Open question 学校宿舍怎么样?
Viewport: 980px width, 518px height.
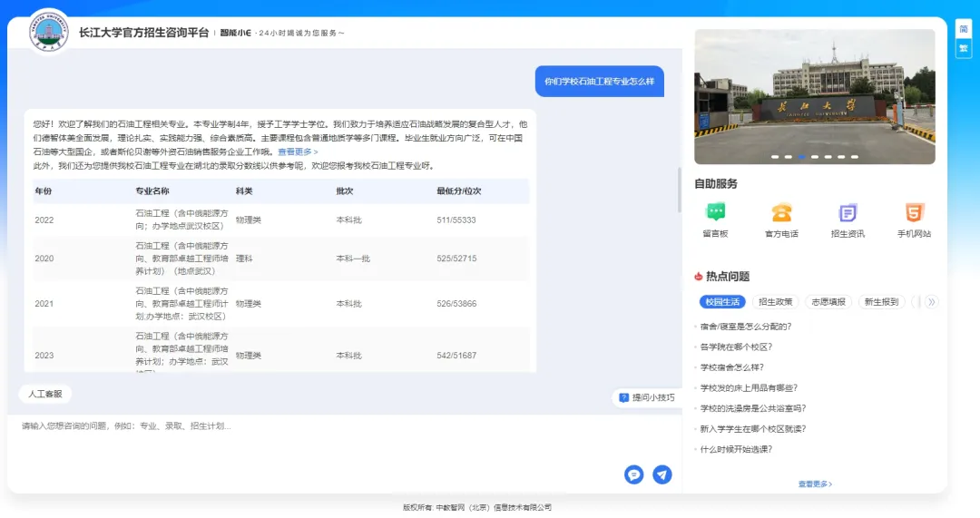732,367
